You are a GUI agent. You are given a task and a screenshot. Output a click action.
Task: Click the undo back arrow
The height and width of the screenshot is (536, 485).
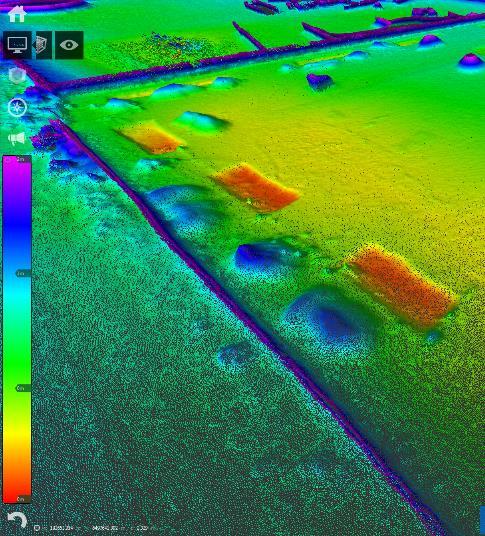point(17,520)
